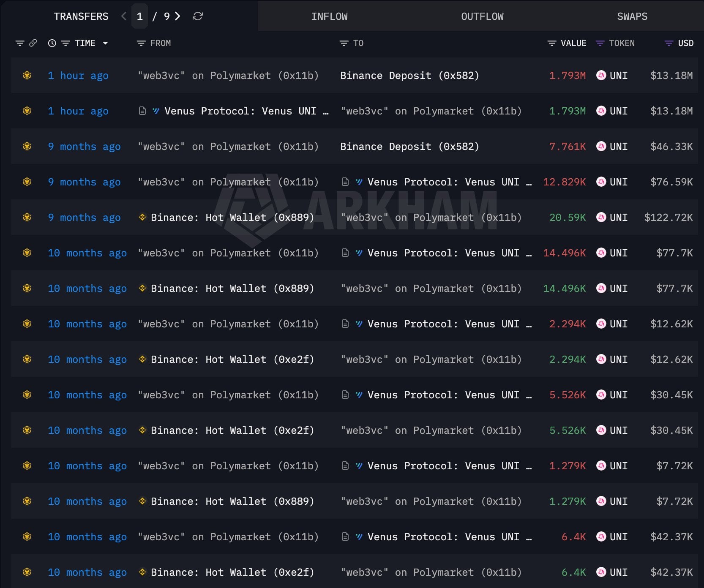Click the clock icon next to TIME
Viewport: 704px width, 588px height.
52,43
